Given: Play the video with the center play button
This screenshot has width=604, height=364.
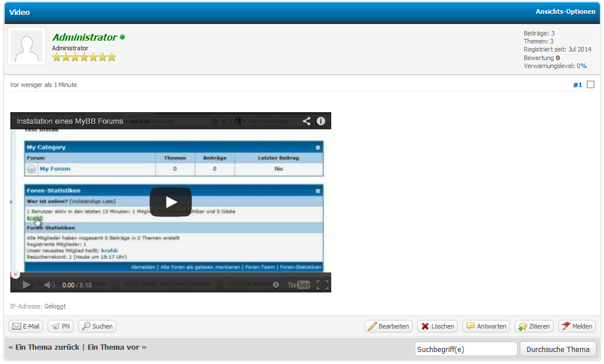Looking at the screenshot, I should pos(171,202).
